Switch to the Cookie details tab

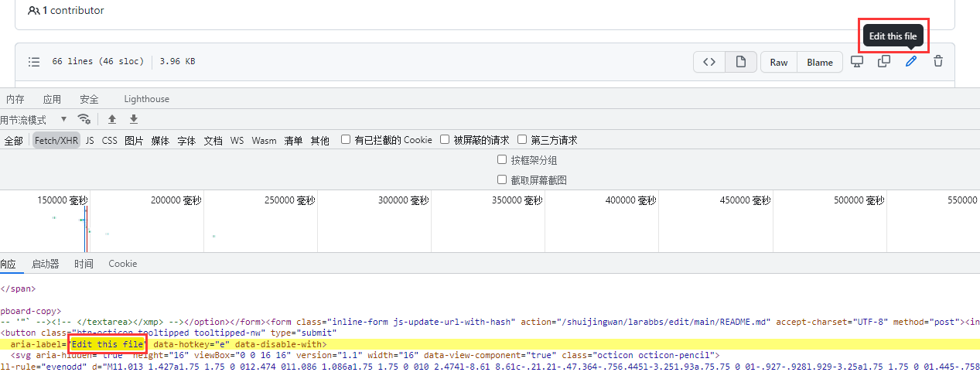(122, 264)
